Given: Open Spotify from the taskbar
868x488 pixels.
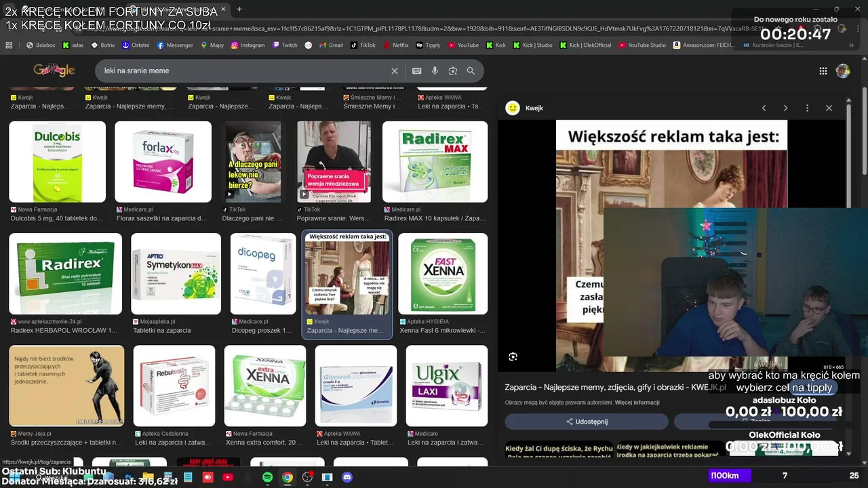Looking at the screenshot, I should coord(267,477).
